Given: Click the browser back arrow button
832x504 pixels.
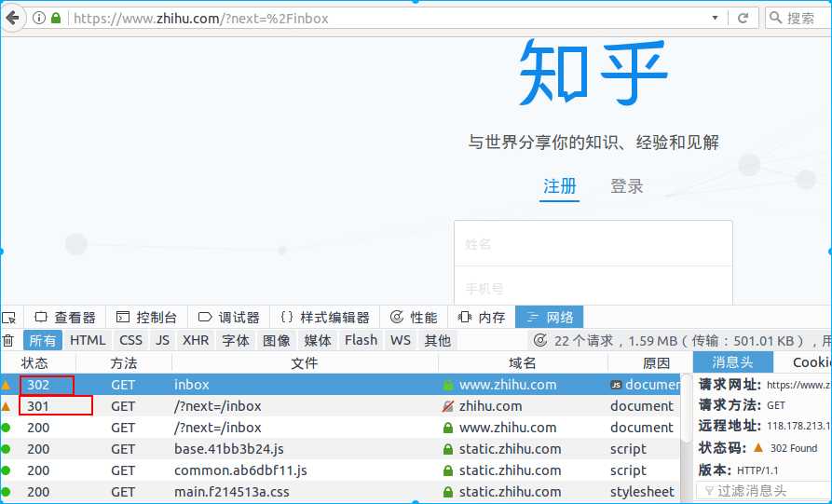Looking at the screenshot, I should click(13, 18).
